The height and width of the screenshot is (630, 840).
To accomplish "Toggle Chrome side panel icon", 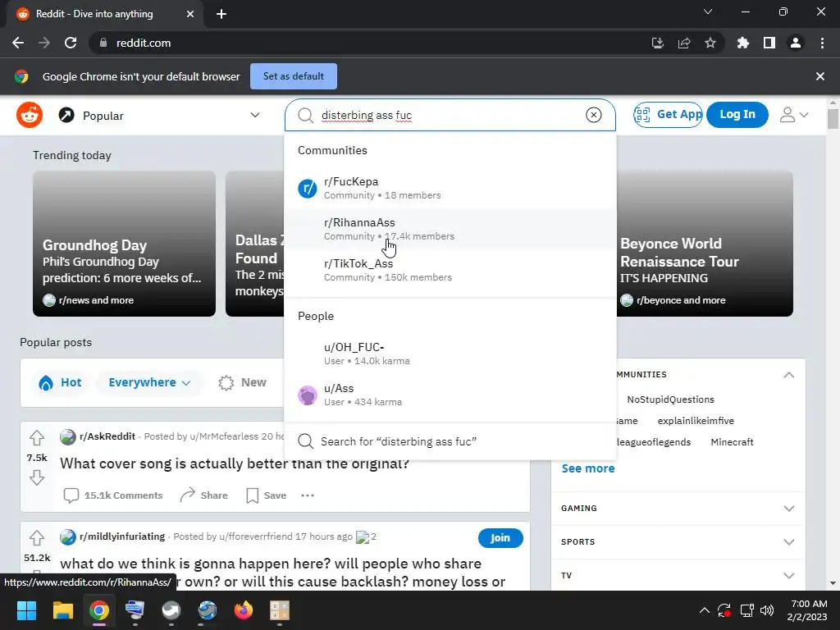I will pos(769,43).
